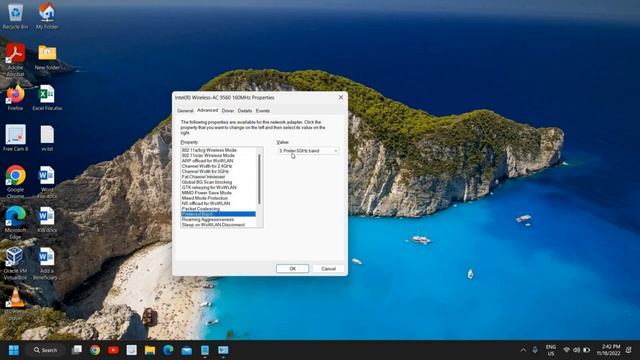Open the Mail app in the taskbar
The height and width of the screenshot is (360, 640).
click(187, 350)
